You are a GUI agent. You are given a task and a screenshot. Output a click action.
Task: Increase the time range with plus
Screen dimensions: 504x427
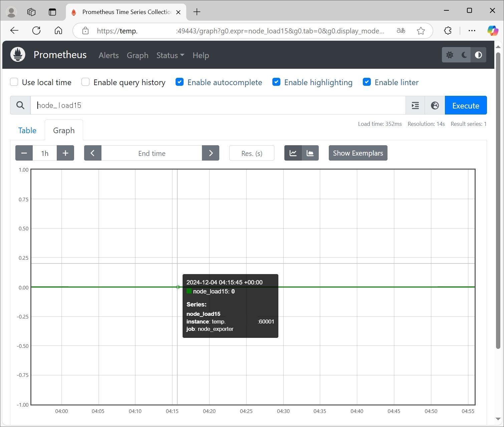click(65, 153)
